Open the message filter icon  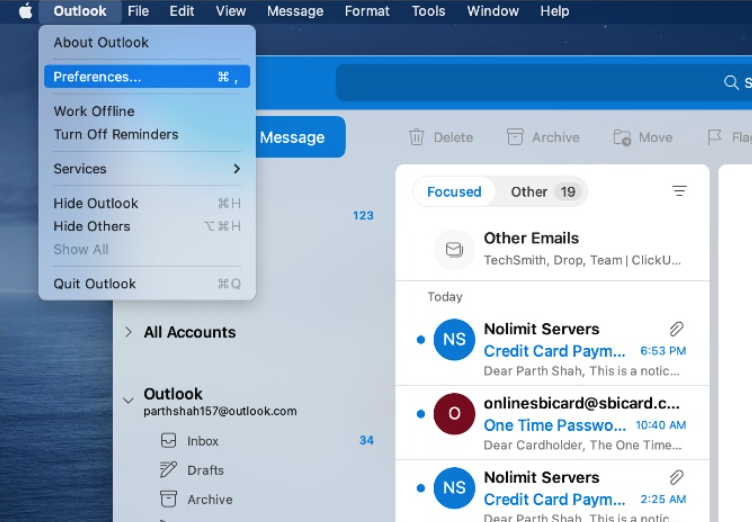(679, 191)
